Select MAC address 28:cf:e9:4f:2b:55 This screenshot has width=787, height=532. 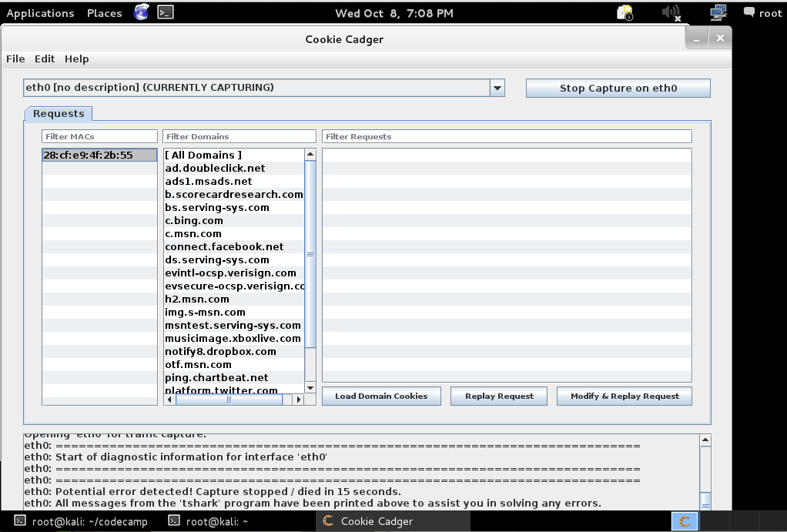coord(99,155)
